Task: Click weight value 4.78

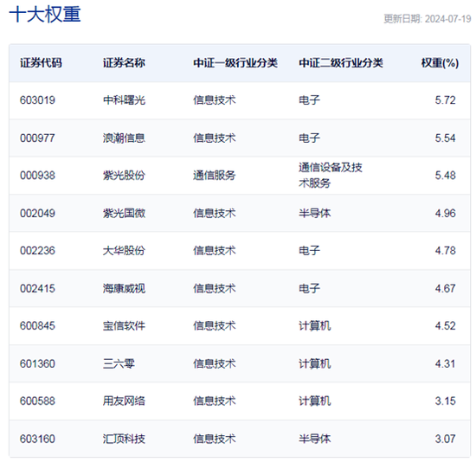Action: [x=446, y=251]
